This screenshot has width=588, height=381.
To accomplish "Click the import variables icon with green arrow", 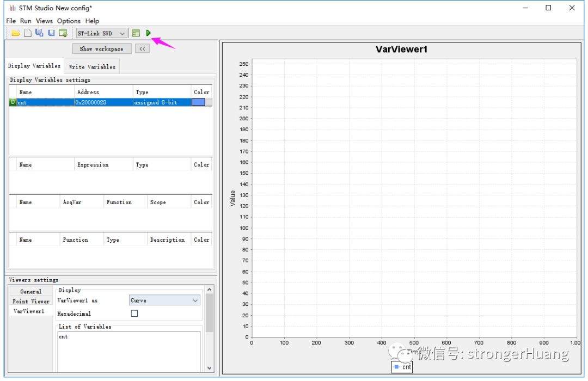I will [x=63, y=33].
